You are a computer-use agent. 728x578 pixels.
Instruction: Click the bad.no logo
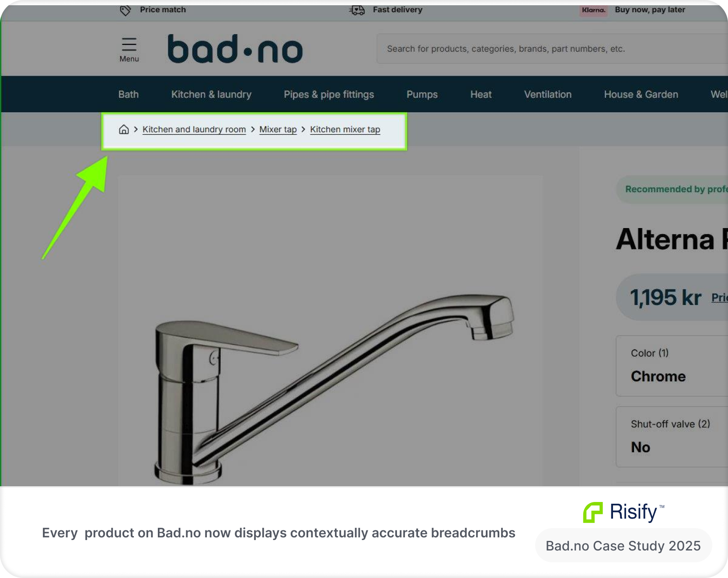[235, 49]
